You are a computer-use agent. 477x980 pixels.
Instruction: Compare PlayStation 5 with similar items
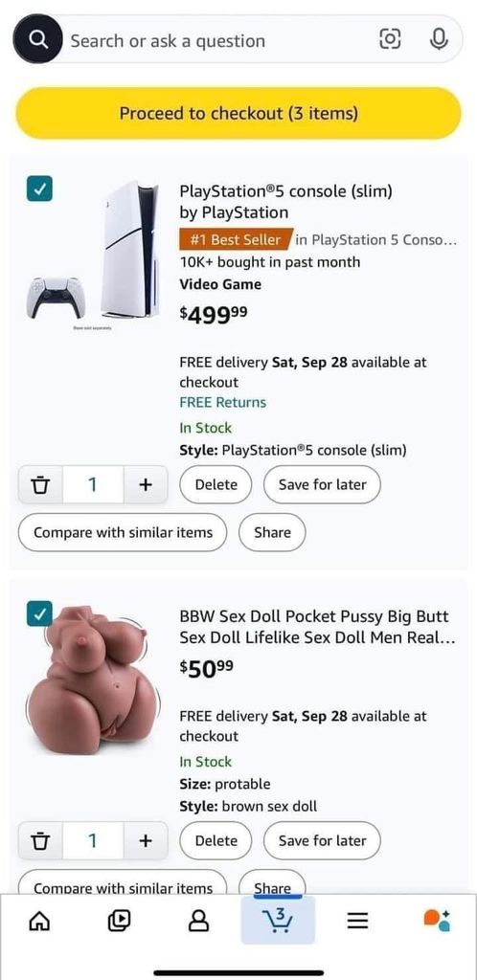[x=123, y=532]
